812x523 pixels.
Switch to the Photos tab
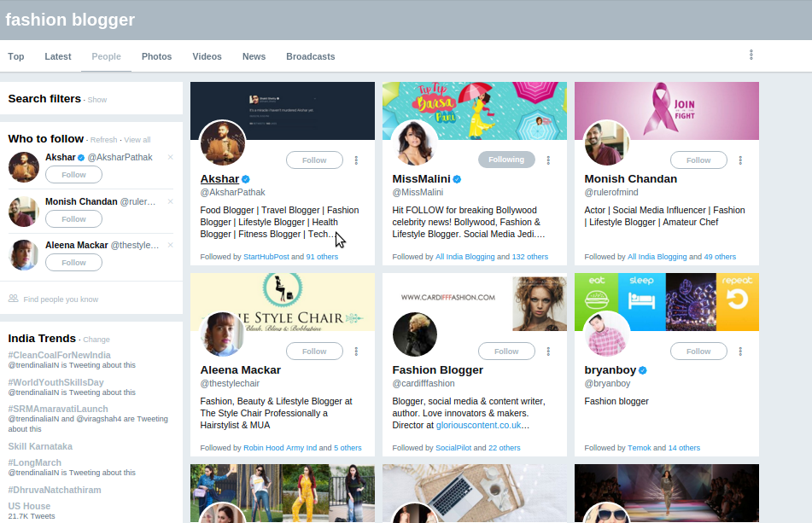(157, 56)
